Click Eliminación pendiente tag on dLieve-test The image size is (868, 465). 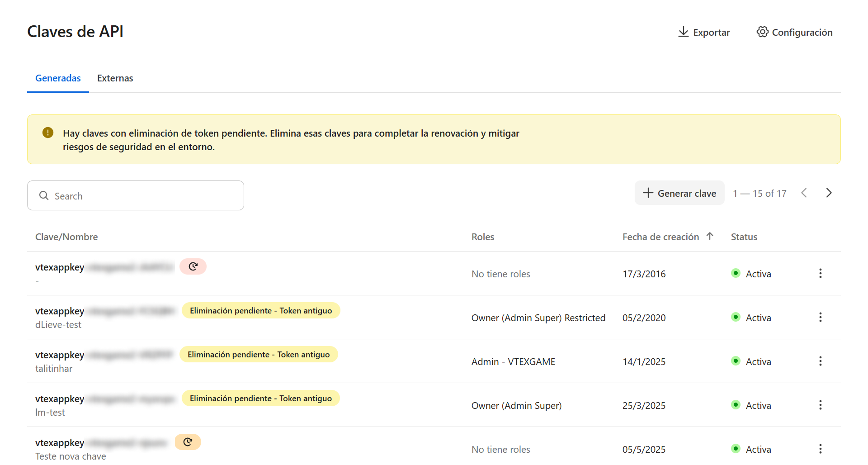[x=261, y=311]
